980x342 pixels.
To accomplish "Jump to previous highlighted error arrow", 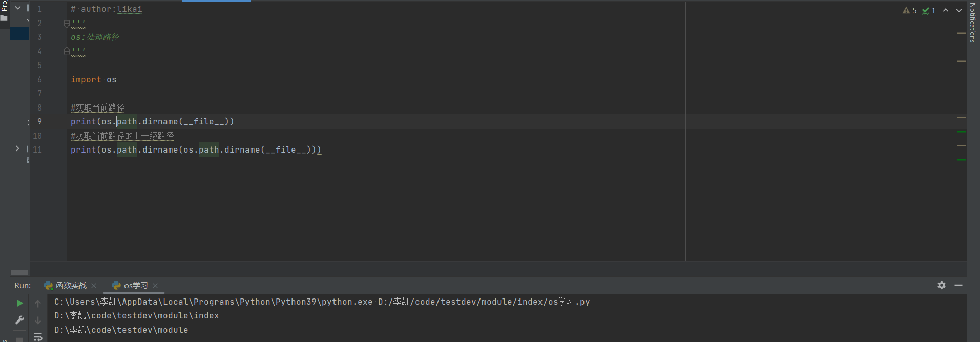I will click(x=946, y=10).
